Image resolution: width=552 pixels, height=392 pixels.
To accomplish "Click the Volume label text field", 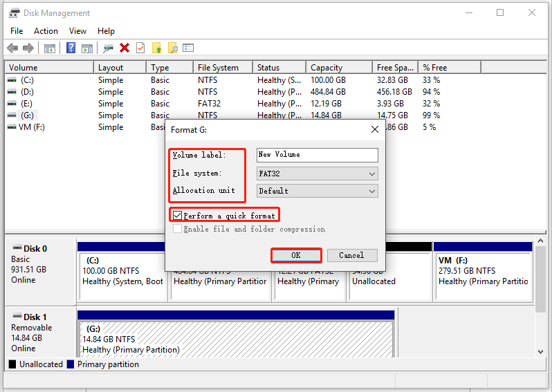I will point(318,155).
